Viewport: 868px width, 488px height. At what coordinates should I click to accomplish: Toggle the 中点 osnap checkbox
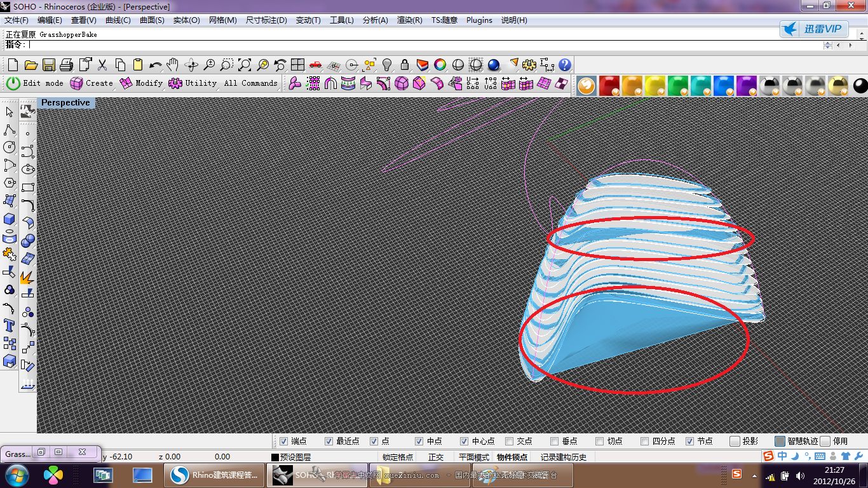point(419,441)
